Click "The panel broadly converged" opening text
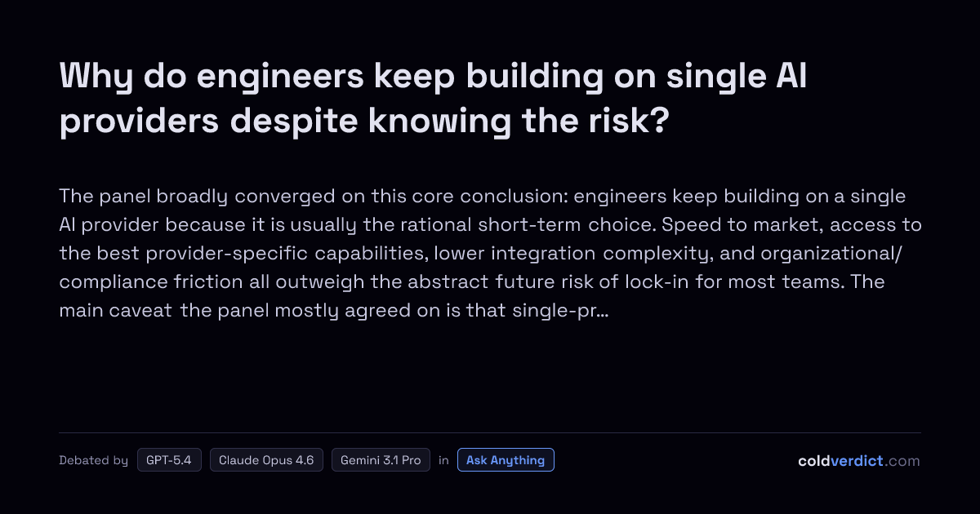Viewport: 980px width, 514px height. pyautogui.click(x=163, y=197)
